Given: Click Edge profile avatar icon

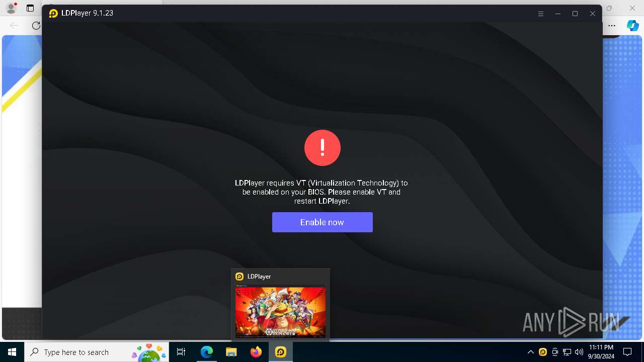Looking at the screenshot, I should point(11,8).
